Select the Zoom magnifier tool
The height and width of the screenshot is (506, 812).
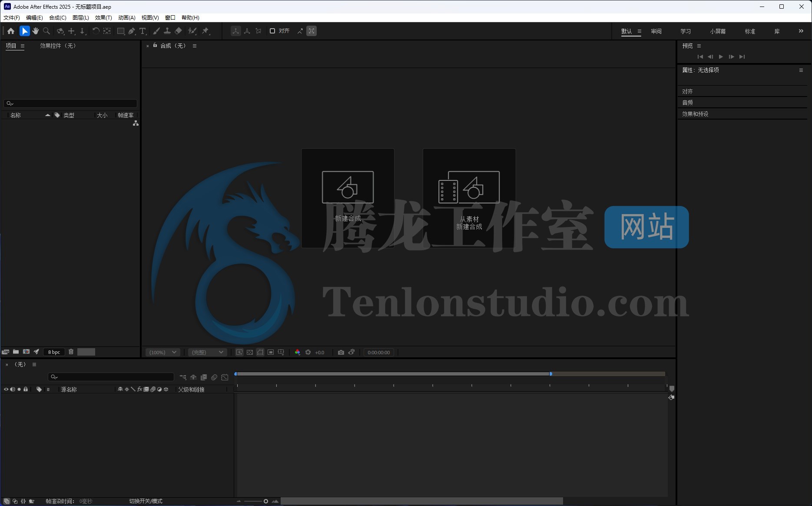tap(46, 31)
